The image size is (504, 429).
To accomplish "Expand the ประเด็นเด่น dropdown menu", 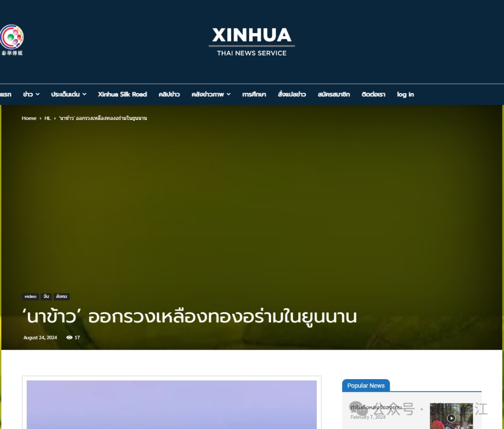I will click(69, 94).
